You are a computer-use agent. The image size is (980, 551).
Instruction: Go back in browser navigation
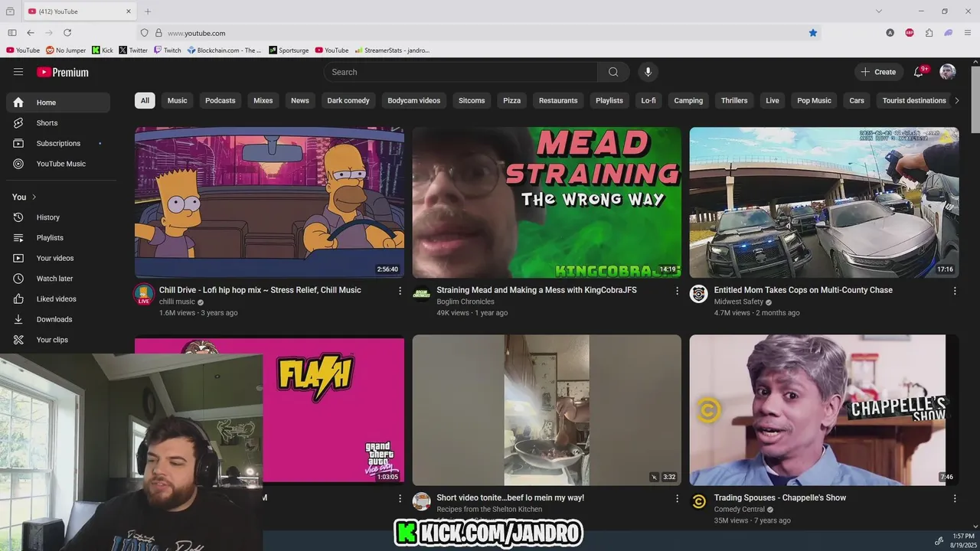(31, 33)
